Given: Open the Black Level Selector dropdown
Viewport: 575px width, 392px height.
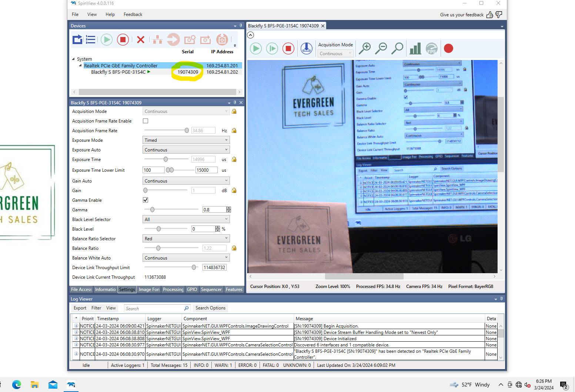Looking at the screenshot, I should click(186, 219).
